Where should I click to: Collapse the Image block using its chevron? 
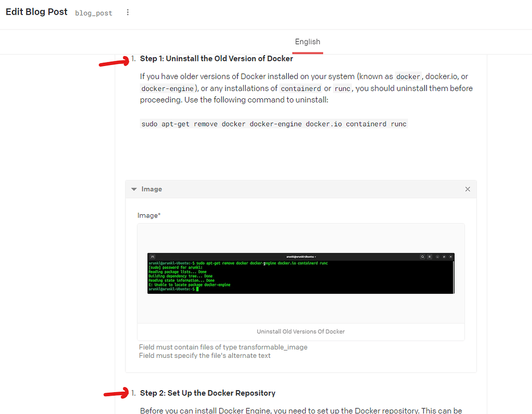[x=134, y=189]
